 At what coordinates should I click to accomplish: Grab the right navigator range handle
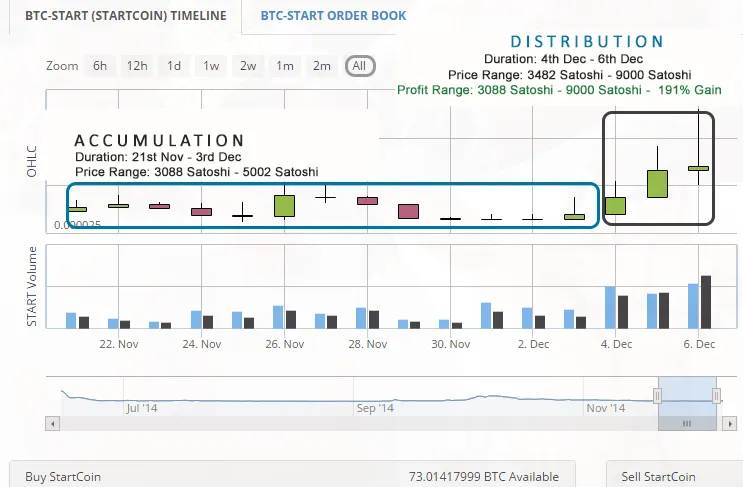coord(716,396)
